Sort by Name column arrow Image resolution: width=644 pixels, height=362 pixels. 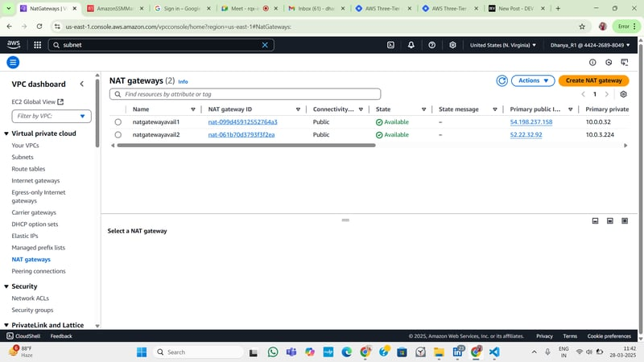click(193, 109)
